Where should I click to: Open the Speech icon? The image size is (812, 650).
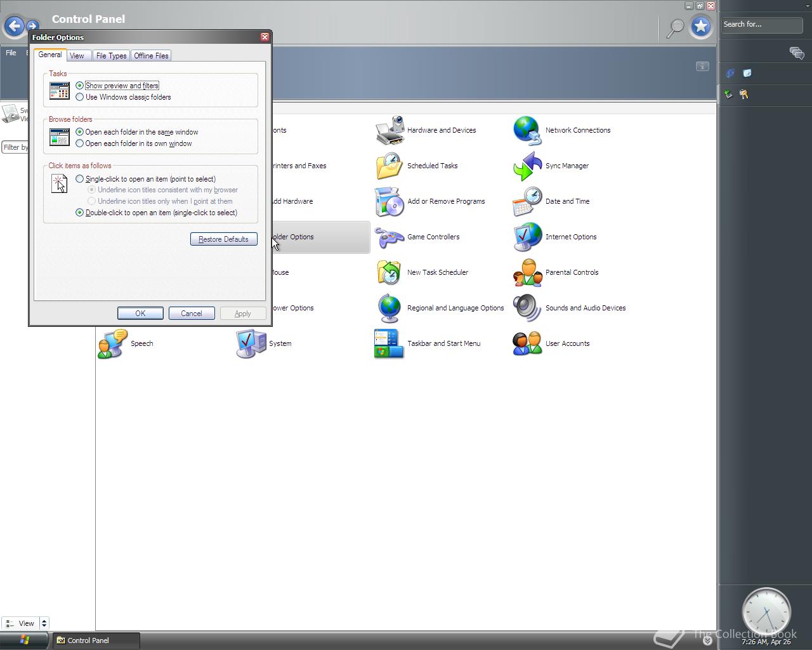pos(113,343)
